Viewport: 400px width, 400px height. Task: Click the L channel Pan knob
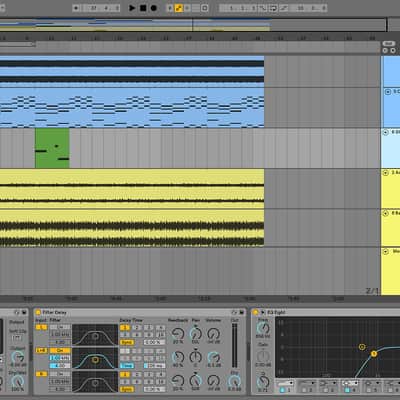196,334
